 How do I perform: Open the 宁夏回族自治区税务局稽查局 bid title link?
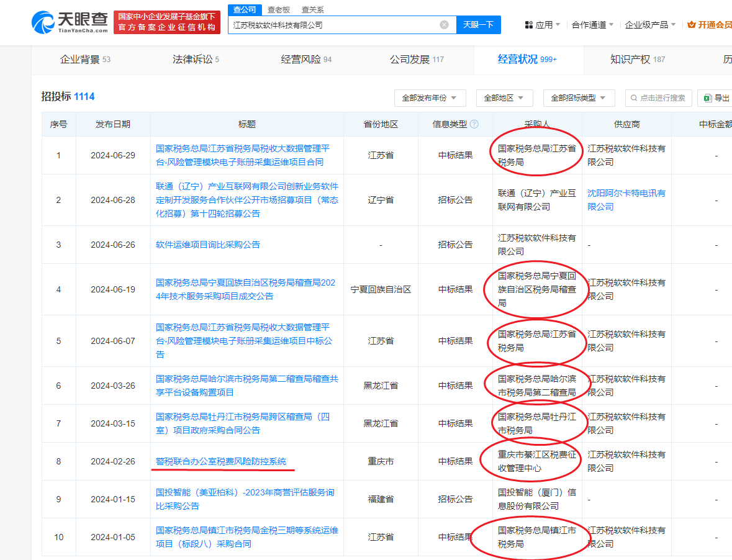(x=246, y=289)
